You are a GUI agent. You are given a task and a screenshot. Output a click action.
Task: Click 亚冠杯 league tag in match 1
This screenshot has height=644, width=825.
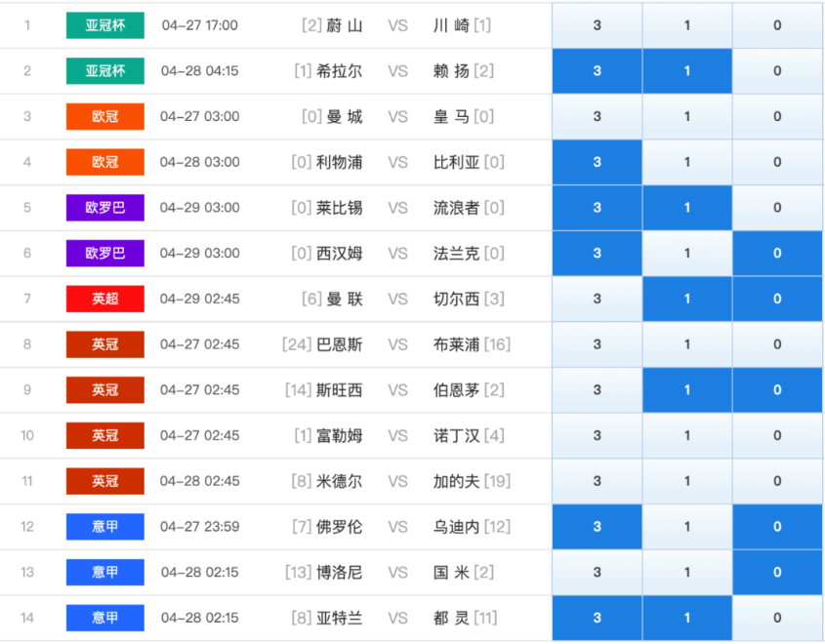point(105,25)
